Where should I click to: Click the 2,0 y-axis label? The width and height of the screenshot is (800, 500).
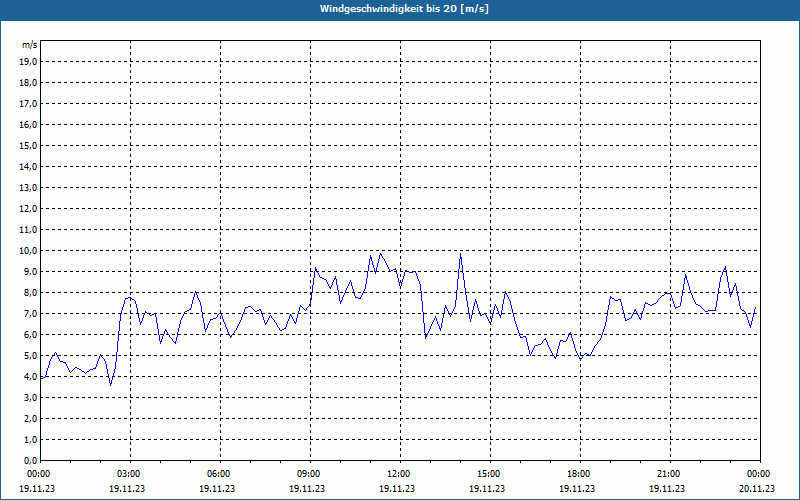point(31,418)
